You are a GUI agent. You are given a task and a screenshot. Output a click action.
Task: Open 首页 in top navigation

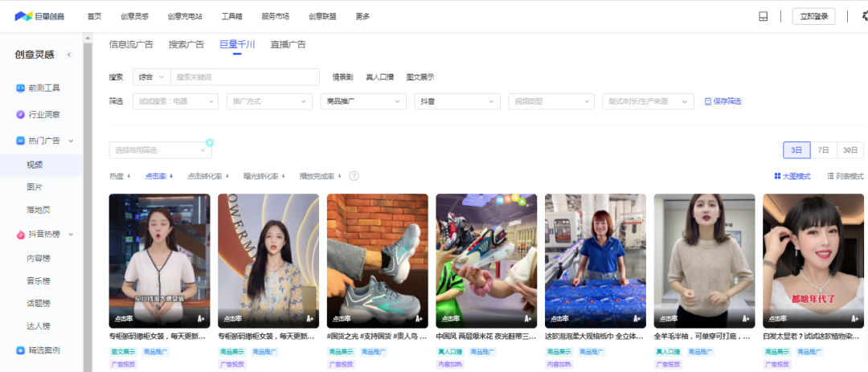coord(95,17)
